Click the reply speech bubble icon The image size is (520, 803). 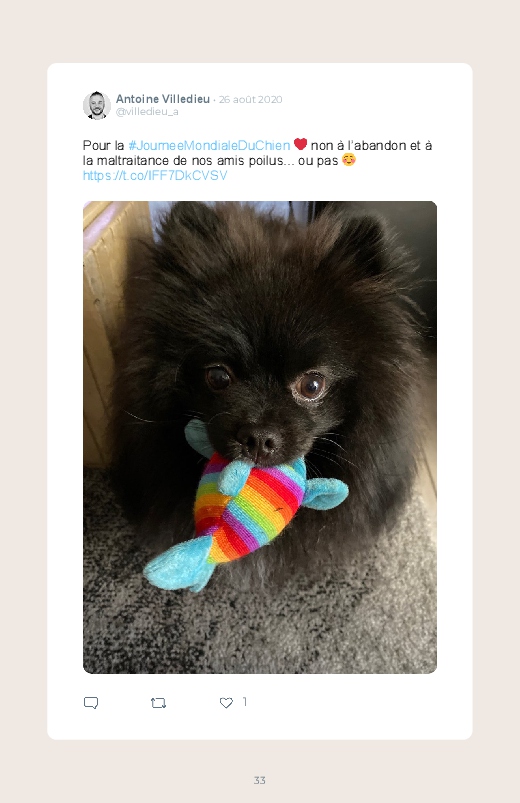(x=91, y=703)
